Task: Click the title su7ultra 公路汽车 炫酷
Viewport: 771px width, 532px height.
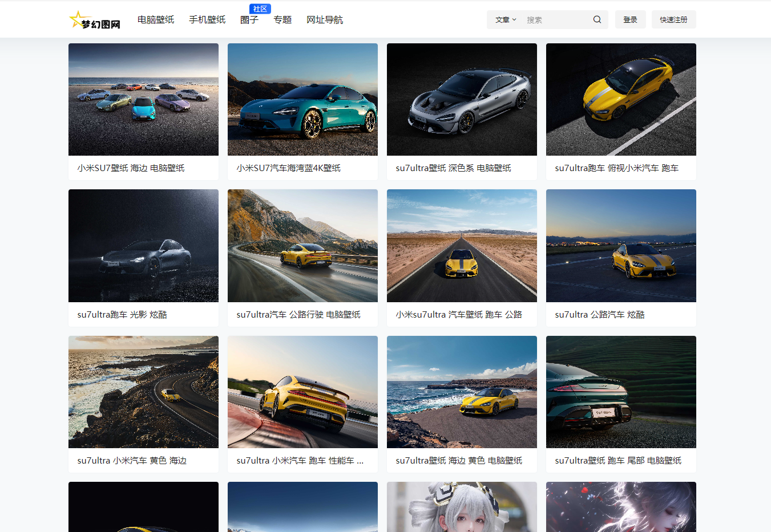Action: tap(599, 315)
